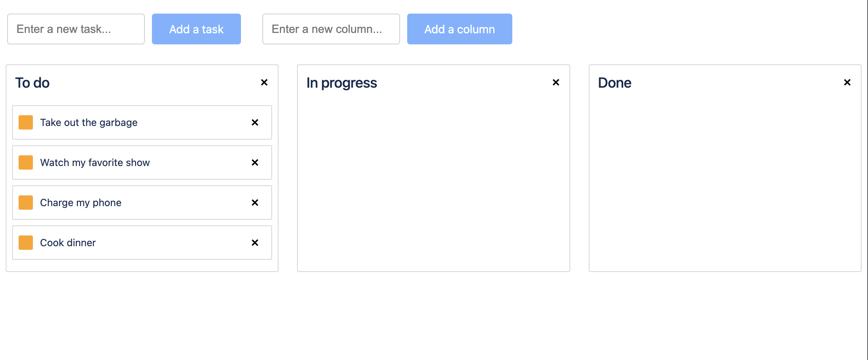Remove the In progress column

tap(556, 83)
